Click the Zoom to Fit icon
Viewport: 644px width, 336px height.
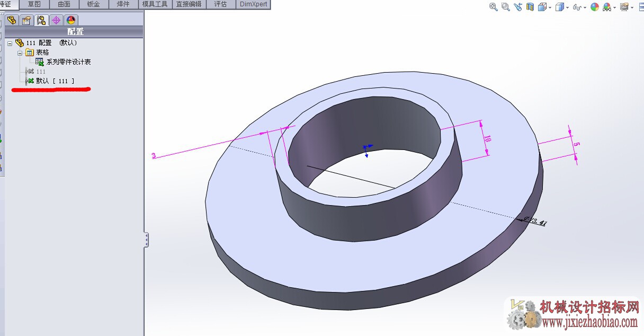[x=494, y=7]
